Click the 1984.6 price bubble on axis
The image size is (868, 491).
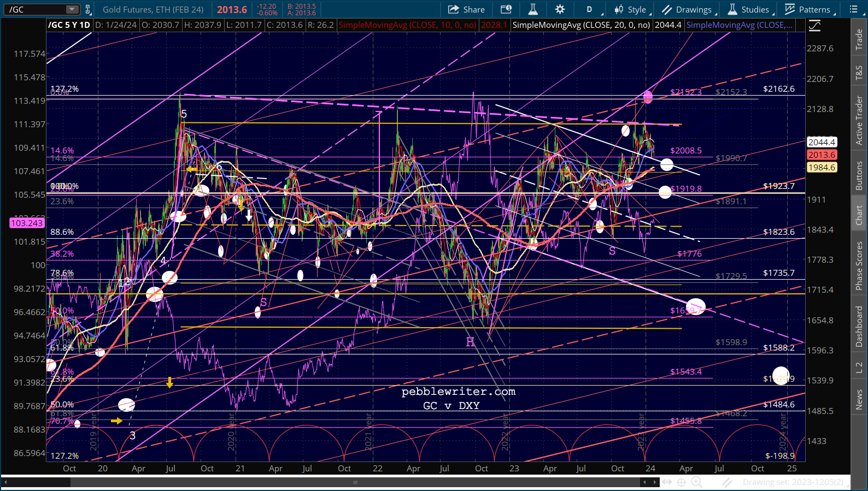click(822, 167)
